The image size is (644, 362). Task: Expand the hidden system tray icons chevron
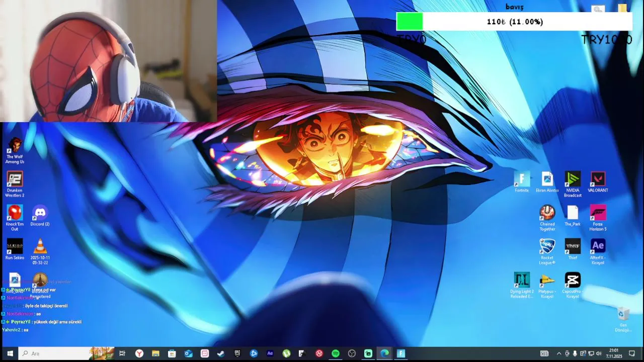point(558,353)
